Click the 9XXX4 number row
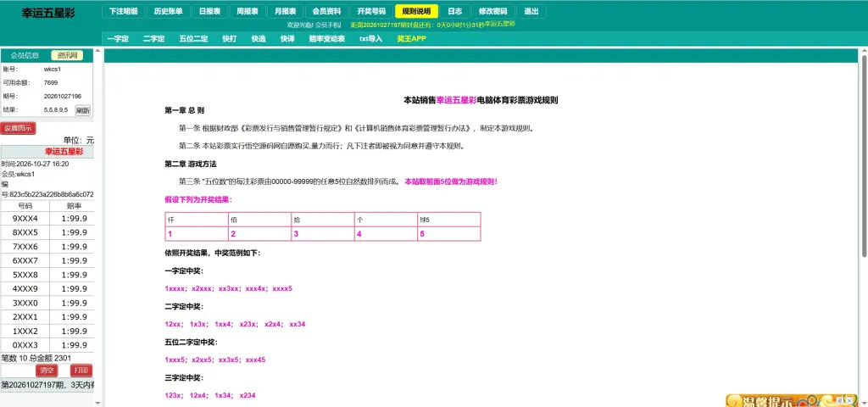 (x=47, y=218)
